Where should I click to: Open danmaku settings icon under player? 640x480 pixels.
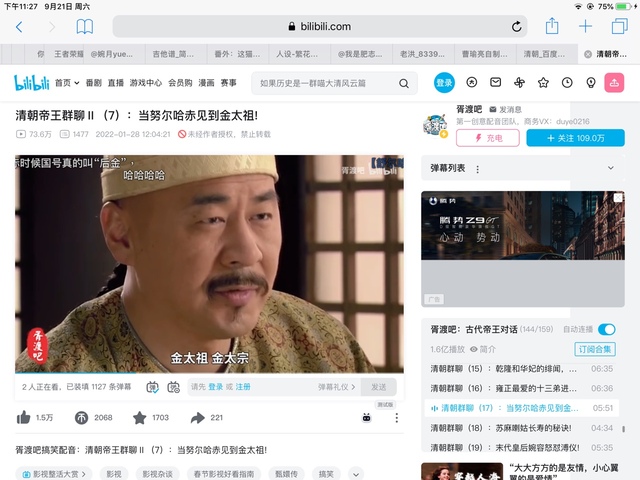pyautogui.click(x=174, y=387)
